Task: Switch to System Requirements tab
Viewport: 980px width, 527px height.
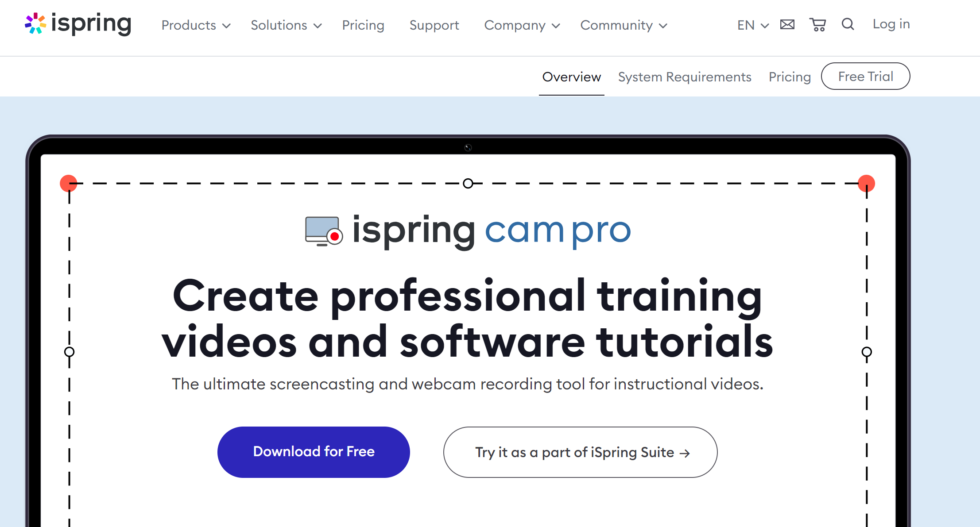Action: tap(685, 77)
